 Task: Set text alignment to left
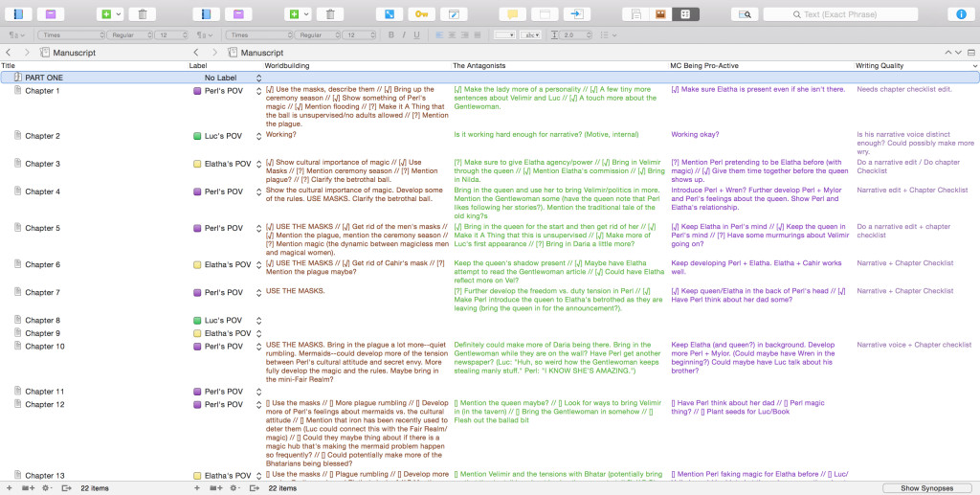click(x=438, y=35)
